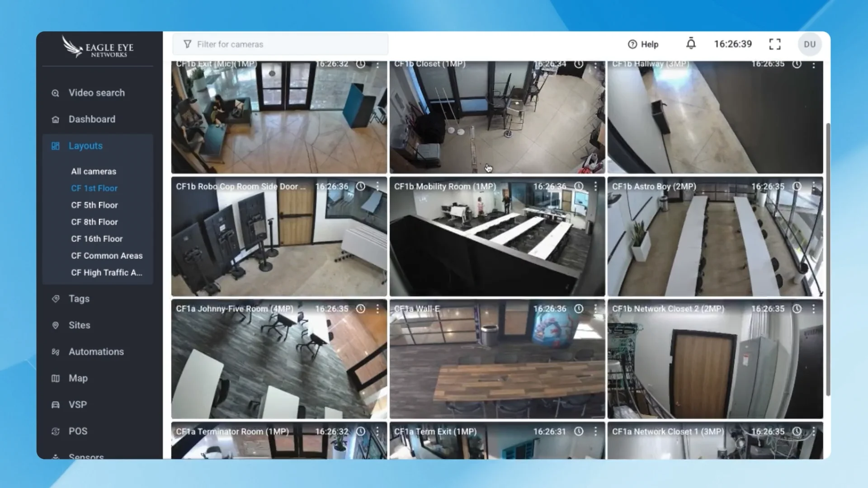Open history for CF1b Hallway camera
This screenshot has width=868, height=488.
click(797, 64)
